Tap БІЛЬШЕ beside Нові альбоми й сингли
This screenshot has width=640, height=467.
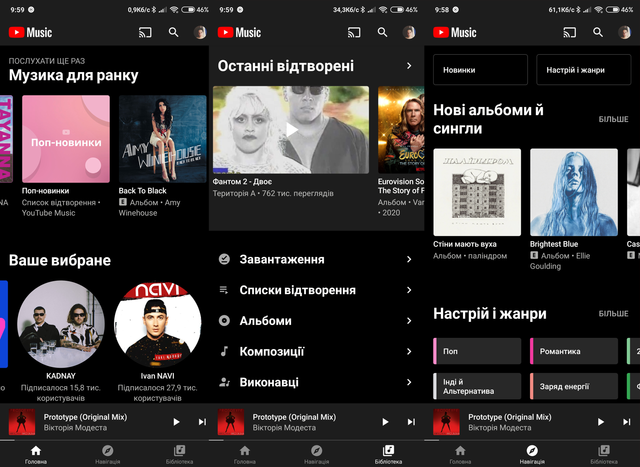pyautogui.click(x=613, y=119)
